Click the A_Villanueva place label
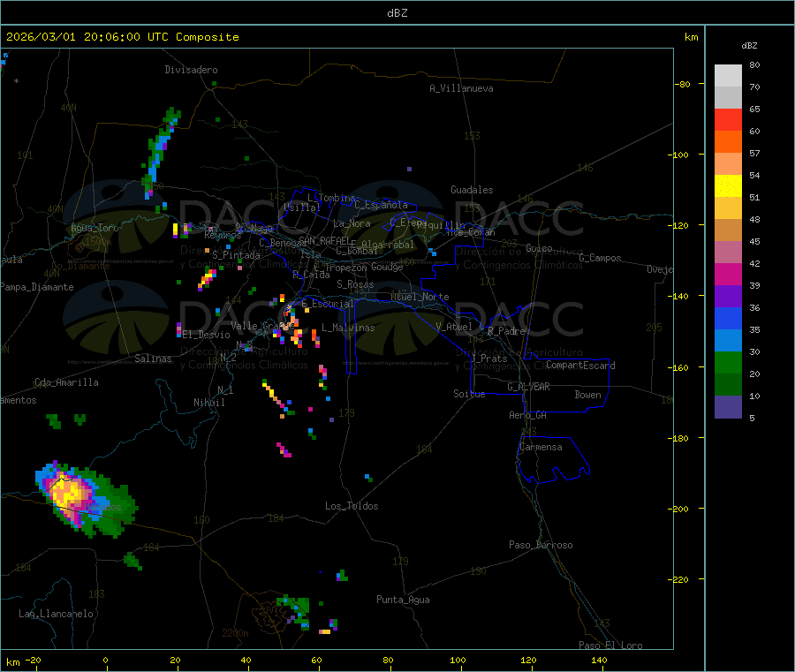The height and width of the screenshot is (672, 795). click(x=461, y=88)
